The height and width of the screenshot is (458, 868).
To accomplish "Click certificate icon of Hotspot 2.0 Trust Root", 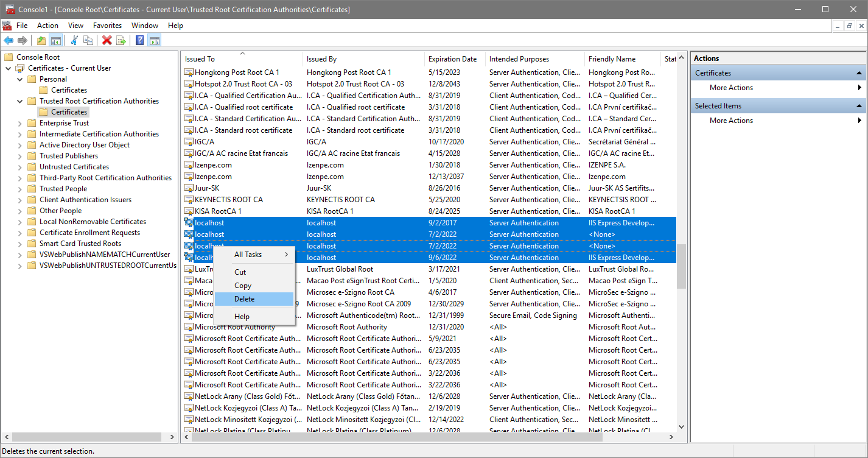I will click(189, 84).
